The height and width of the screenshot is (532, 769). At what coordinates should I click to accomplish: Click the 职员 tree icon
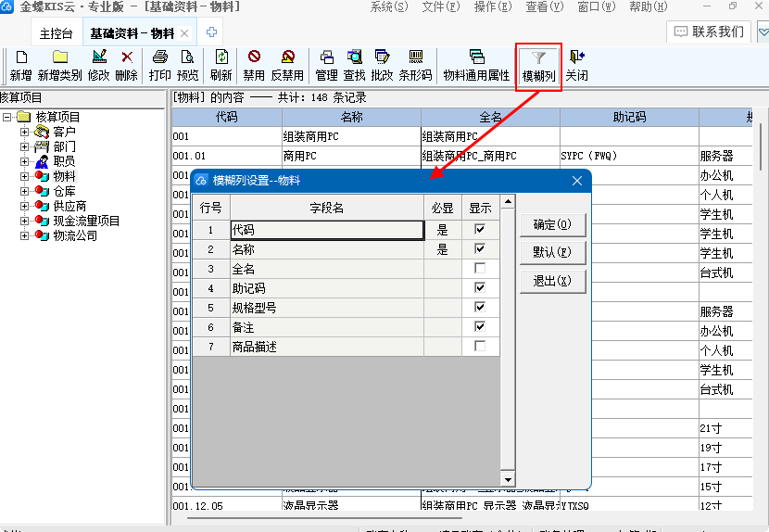42,161
